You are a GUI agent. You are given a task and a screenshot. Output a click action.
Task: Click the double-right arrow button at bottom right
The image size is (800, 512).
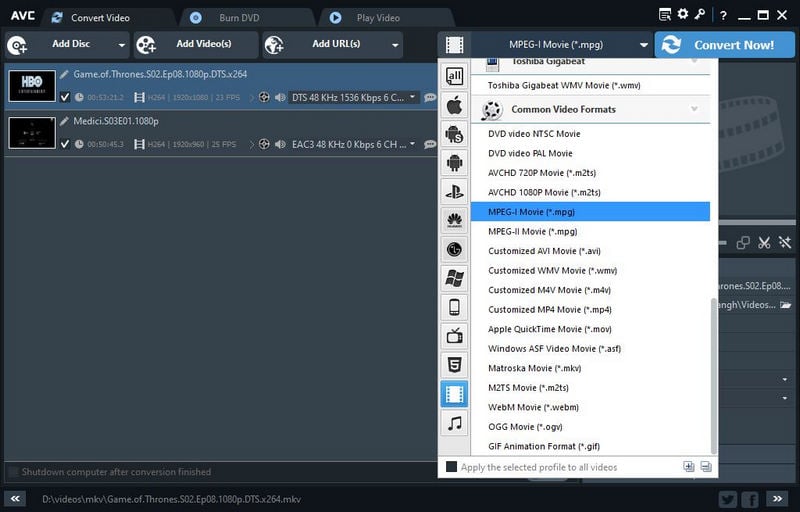[x=777, y=499]
